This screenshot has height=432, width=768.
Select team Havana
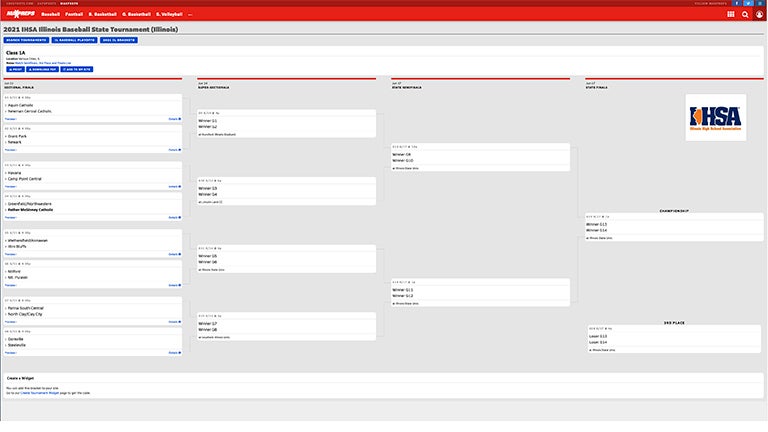point(14,173)
